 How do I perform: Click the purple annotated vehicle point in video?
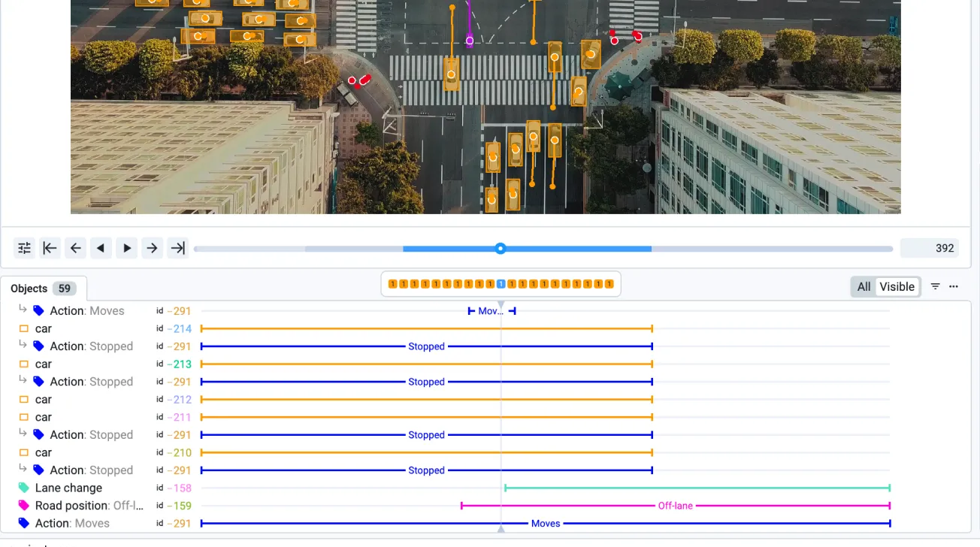470,41
